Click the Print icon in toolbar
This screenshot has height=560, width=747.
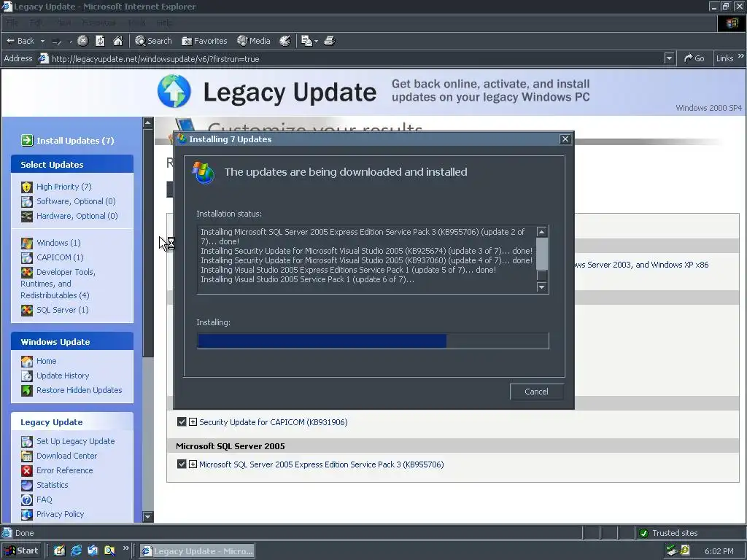pyautogui.click(x=330, y=41)
